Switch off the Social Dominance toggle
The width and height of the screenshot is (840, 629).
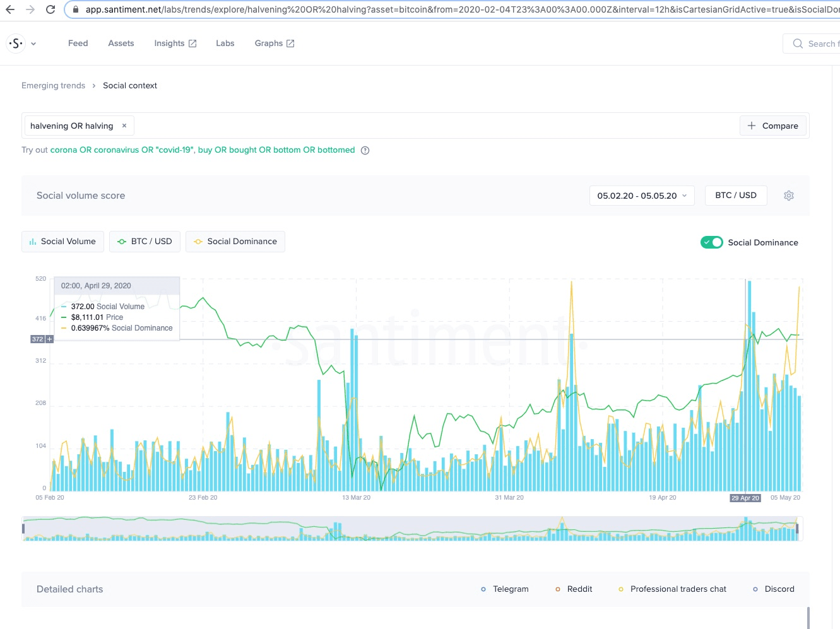712,242
